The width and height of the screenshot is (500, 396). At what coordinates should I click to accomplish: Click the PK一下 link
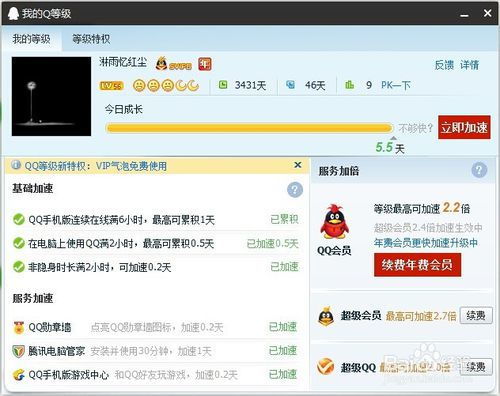396,85
